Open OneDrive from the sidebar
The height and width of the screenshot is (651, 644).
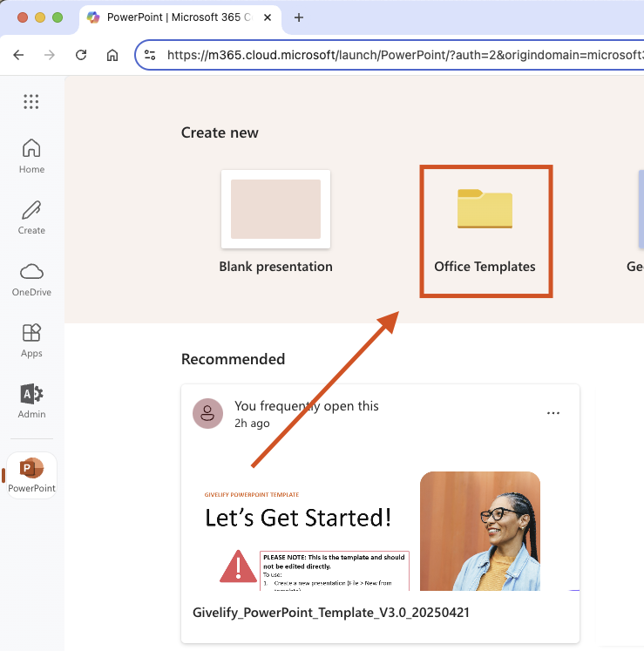tap(31, 280)
